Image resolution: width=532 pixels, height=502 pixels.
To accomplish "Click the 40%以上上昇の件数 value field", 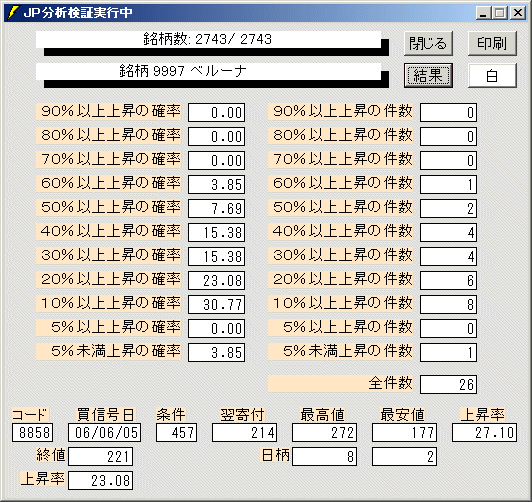I will [x=449, y=232].
